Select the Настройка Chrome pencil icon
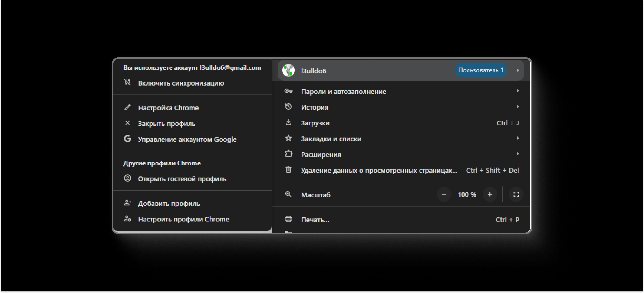 [127, 107]
